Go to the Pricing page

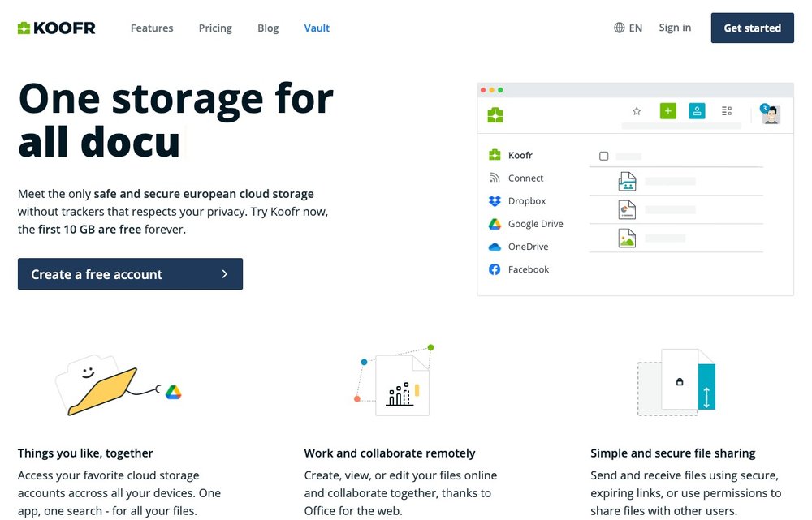pos(215,28)
